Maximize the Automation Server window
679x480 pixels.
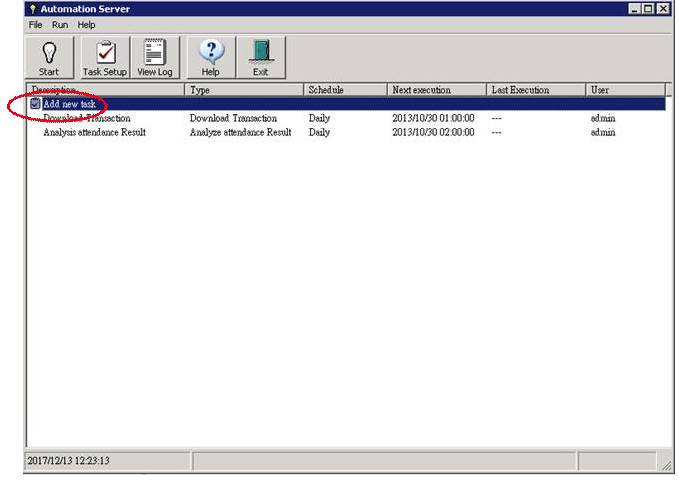(x=648, y=9)
